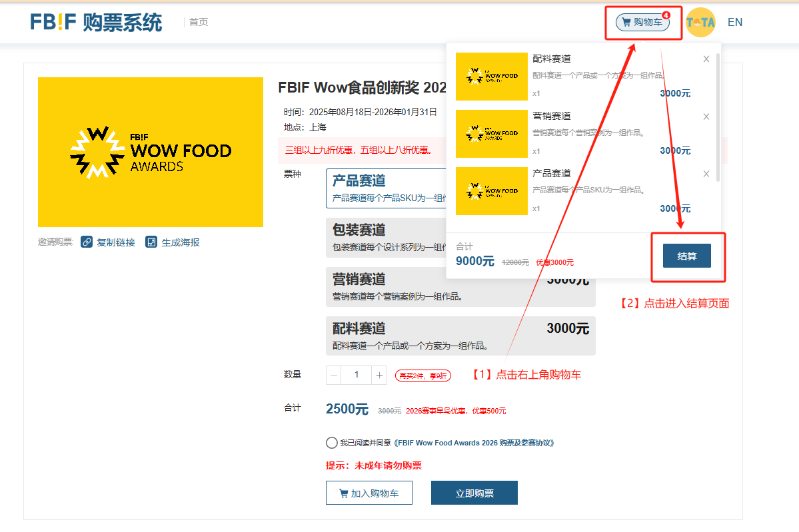This screenshot has width=799, height=532.
Task: Click the large Wow Food Awards banner image
Action: pyautogui.click(x=151, y=152)
